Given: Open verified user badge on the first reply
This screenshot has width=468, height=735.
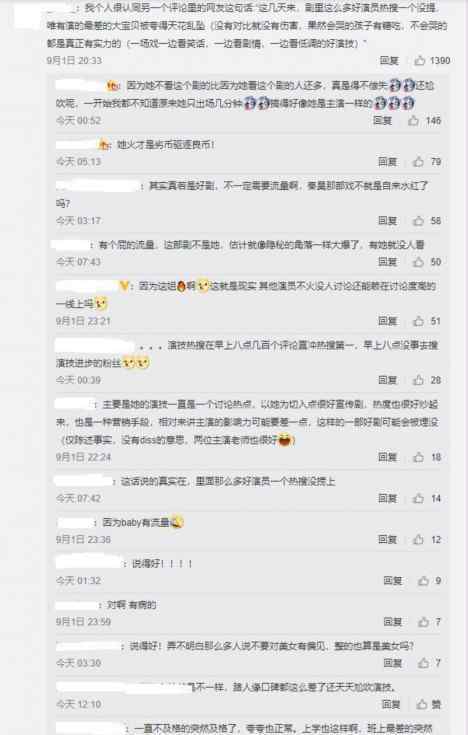Looking at the screenshot, I should [x=113, y=86].
